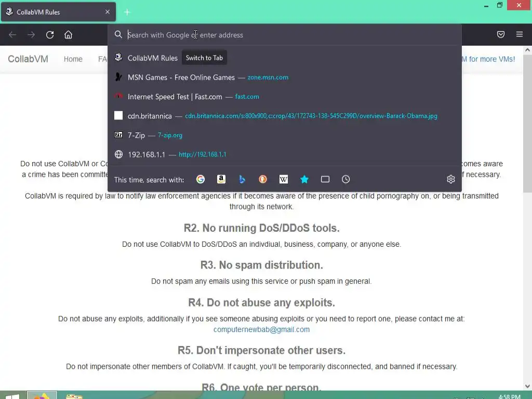Search this time with Wikipedia
Image resolution: width=532 pixels, height=399 pixels.
click(284, 179)
